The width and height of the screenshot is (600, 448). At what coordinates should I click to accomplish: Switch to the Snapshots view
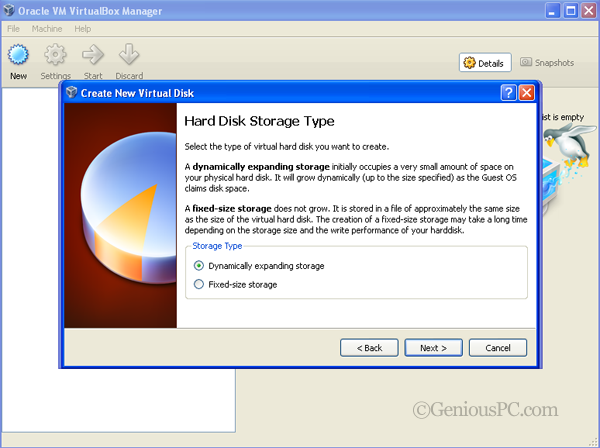click(x=547, y=62)
